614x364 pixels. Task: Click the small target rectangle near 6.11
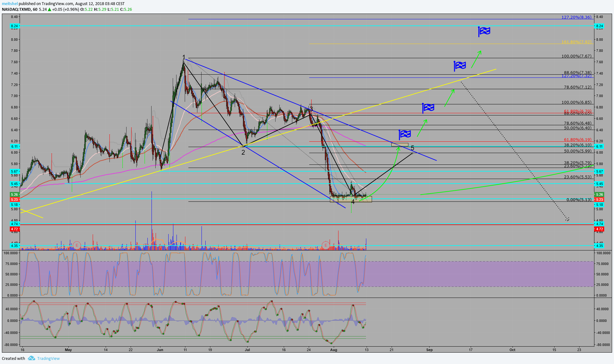(400, 145)
